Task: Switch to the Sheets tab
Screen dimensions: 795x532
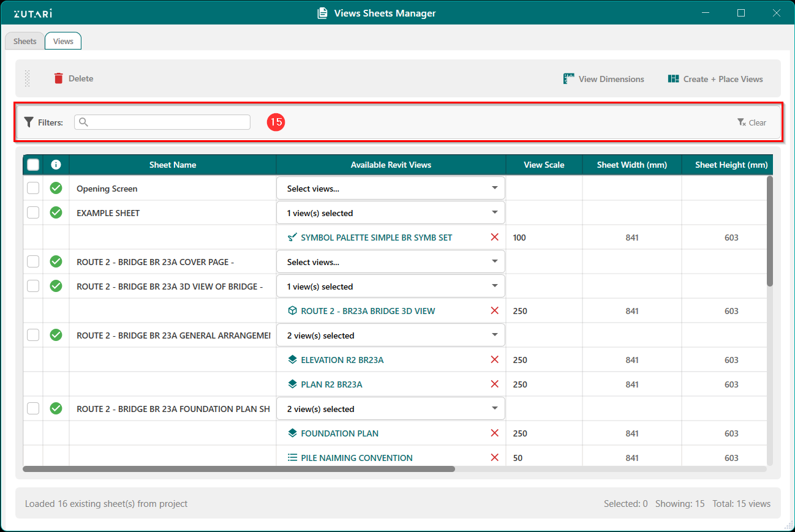Action: click(25, 41)
